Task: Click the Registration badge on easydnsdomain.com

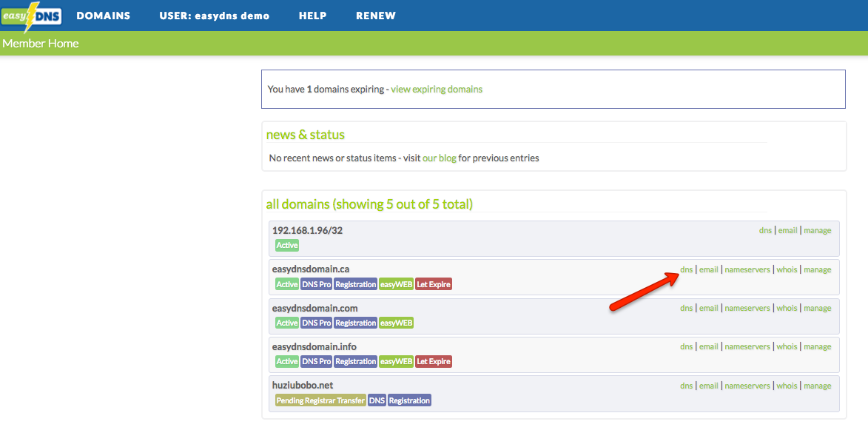Action: [355, 323]
